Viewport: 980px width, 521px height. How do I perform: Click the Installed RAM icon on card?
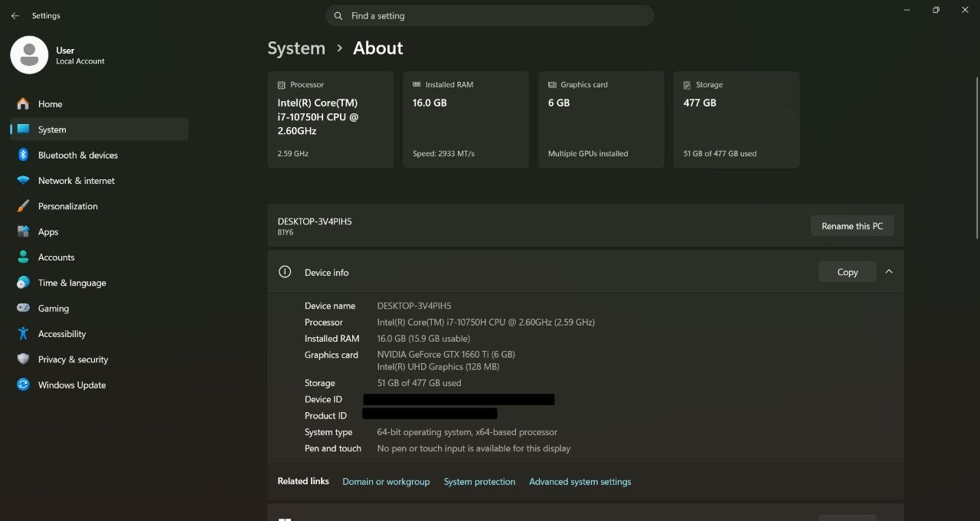coord(416,84)
